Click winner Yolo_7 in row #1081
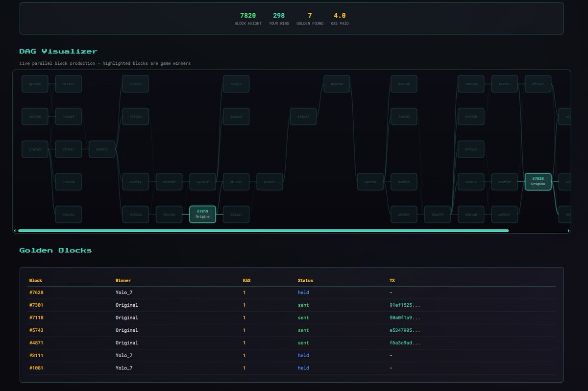The width and height of the screenshot is (588, 391). click(x=124, y=368)
